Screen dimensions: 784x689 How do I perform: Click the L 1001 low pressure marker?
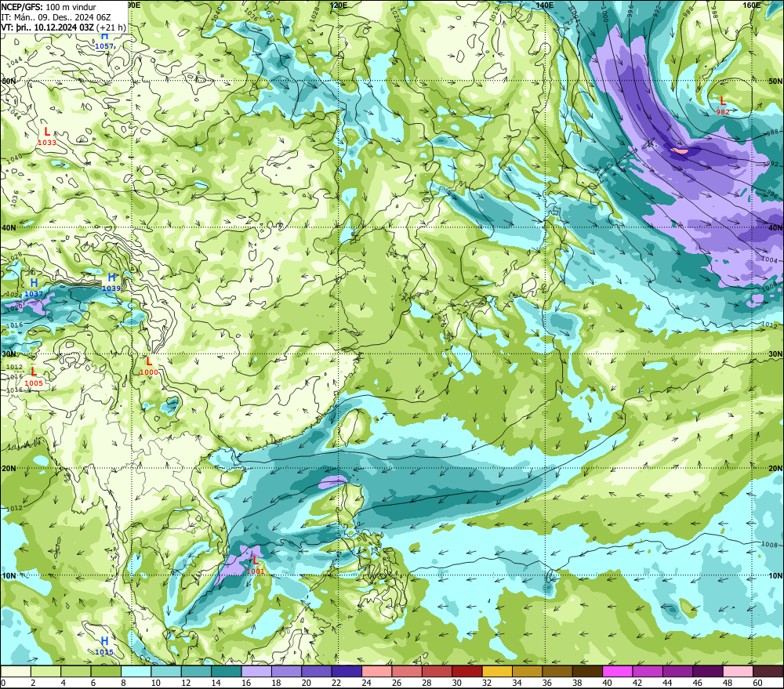click(256, 565)
